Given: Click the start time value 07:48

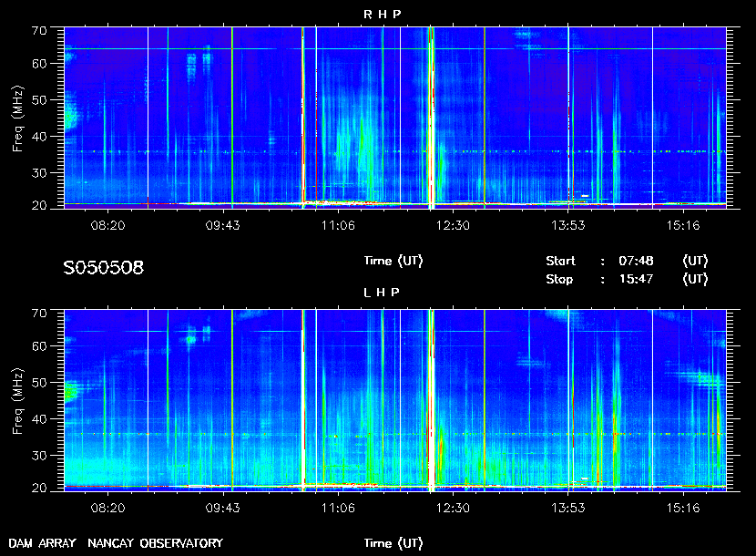Looking at the screenshot, I should coord(636,261).
